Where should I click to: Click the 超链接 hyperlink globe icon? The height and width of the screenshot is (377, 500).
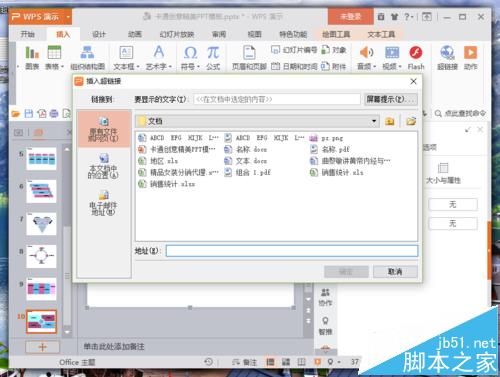click(447, 52)
